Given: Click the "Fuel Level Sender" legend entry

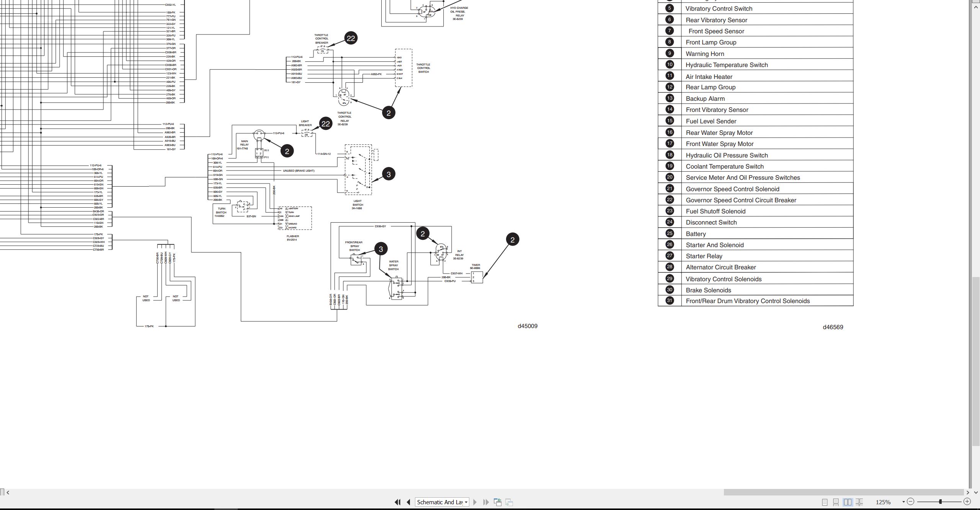Looking at the screenshot, I should (711, 121).
